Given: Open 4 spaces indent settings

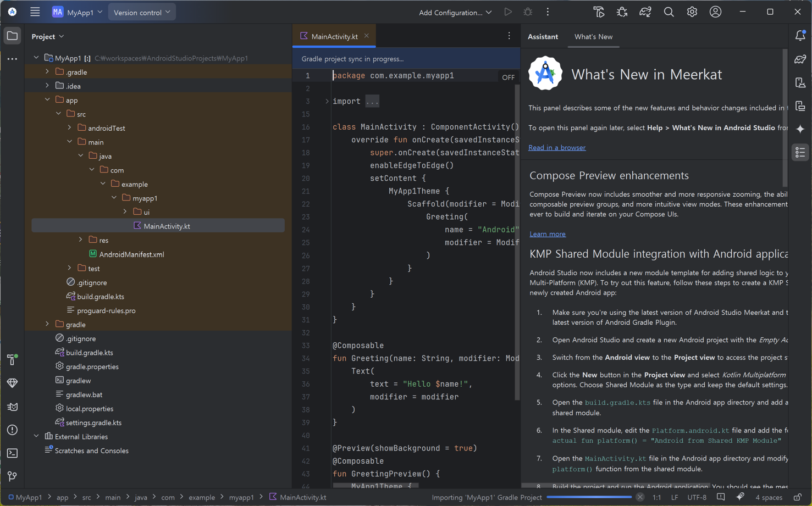Looking at the screenshot, I should coord(769,497).
